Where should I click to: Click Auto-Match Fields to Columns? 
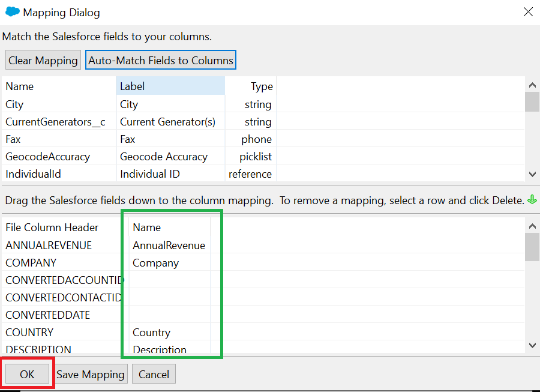point(161,60)
